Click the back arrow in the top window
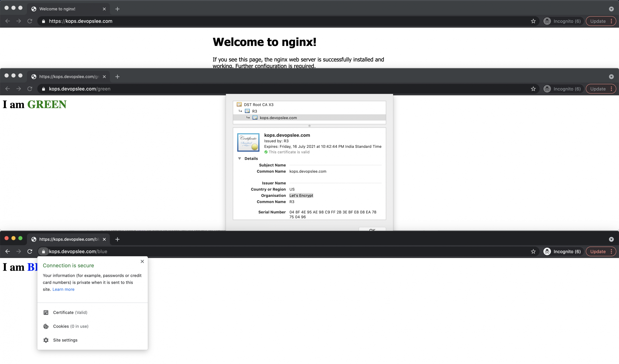Viewport: 619px width, 364px height. (x=7, y=21)
